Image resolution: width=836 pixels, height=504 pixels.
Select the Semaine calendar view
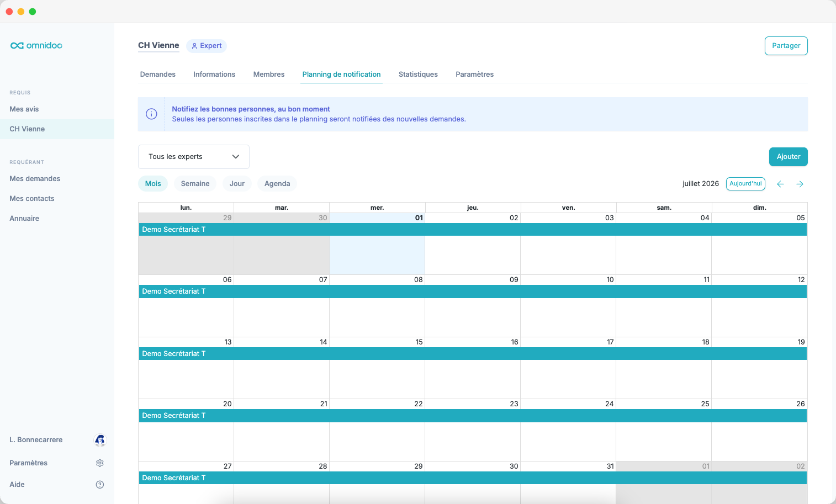(x=195, y=184)
